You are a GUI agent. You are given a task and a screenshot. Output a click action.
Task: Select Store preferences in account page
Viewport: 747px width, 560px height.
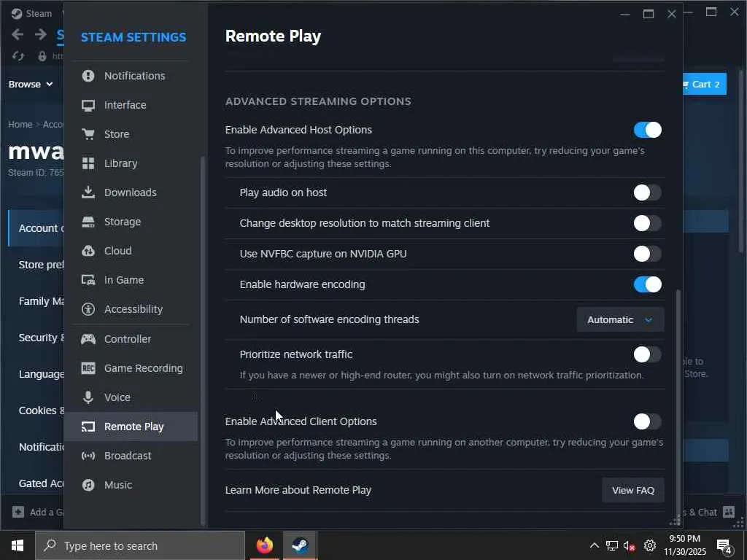(x=41, y=265)
